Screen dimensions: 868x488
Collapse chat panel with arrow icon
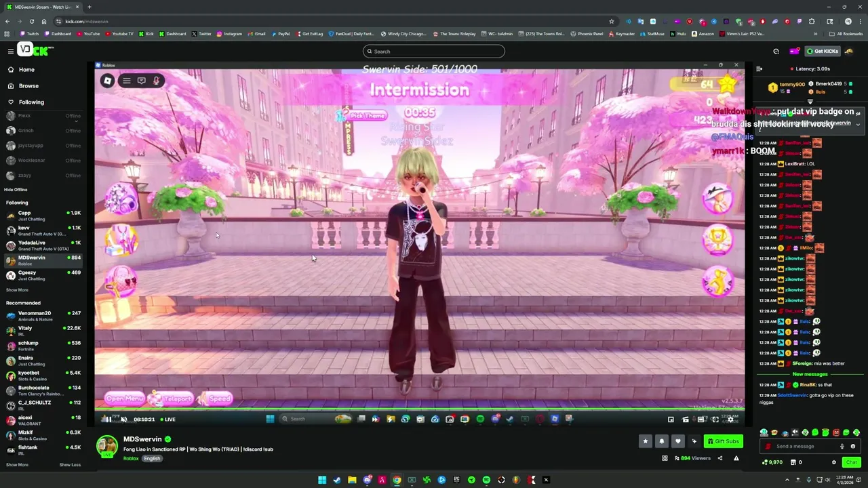(759, 69)
